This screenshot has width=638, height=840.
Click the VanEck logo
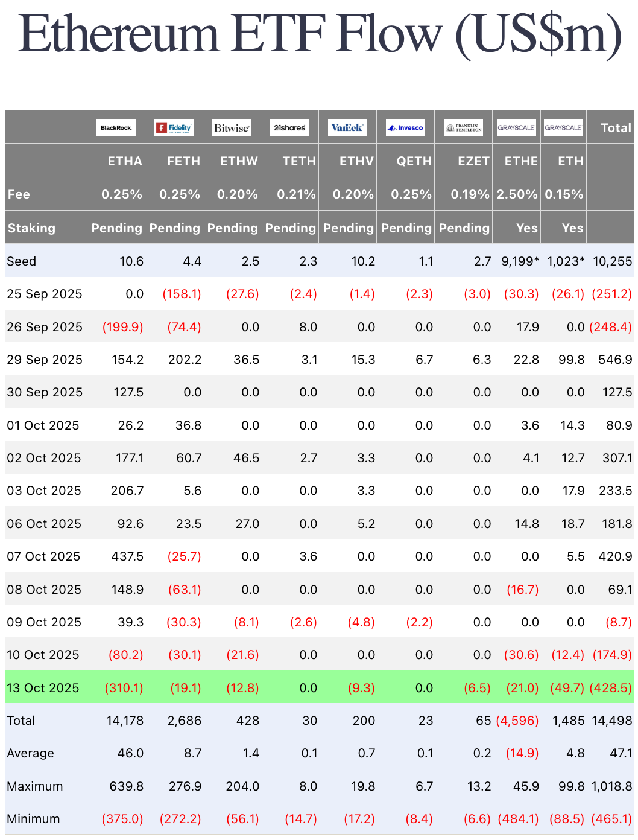click(347, 128)
